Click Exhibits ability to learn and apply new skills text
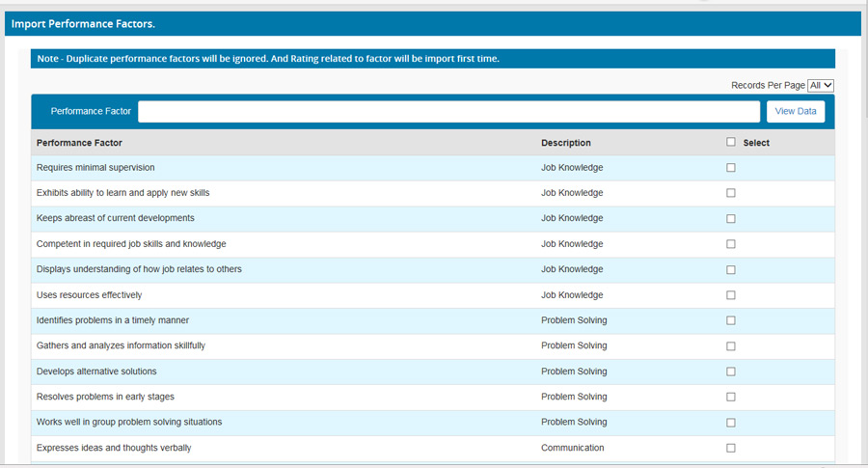The width and height of the screenshot is (868, 468). pos(122,193)
